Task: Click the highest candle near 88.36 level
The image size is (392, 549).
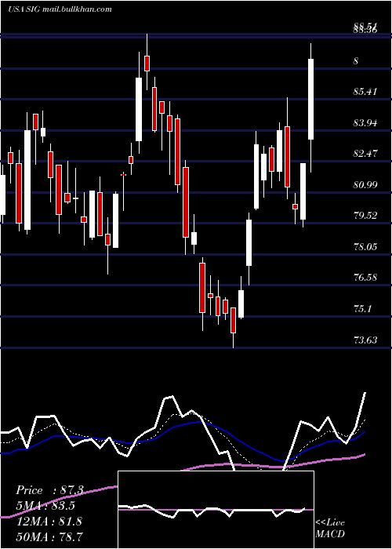Action: pos(147,63)
